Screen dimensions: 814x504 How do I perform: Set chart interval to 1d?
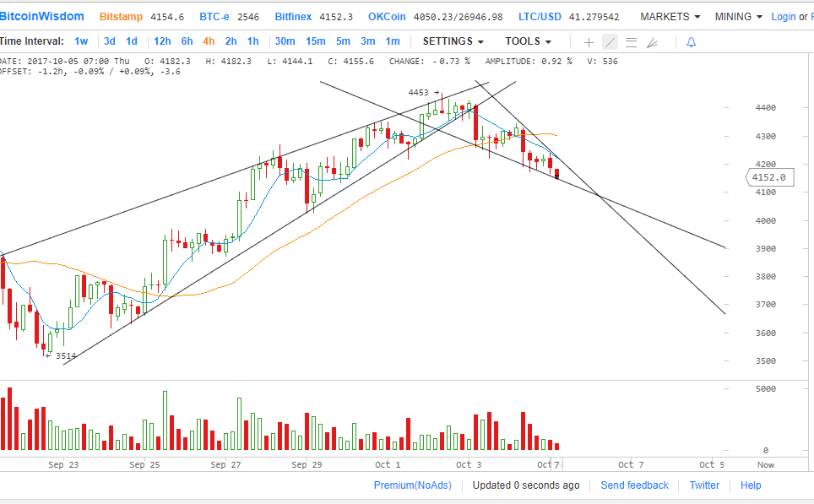(x=132, y=41)
